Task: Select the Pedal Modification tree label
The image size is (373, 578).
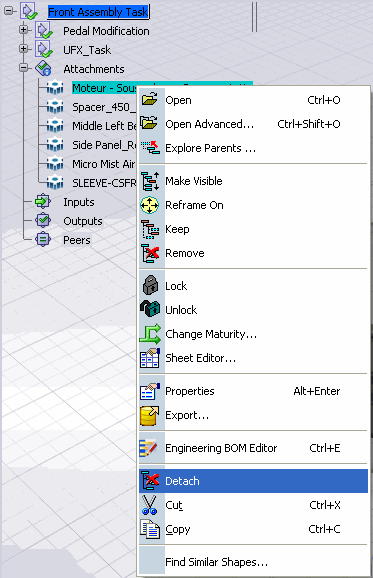Action: [106, 31]
